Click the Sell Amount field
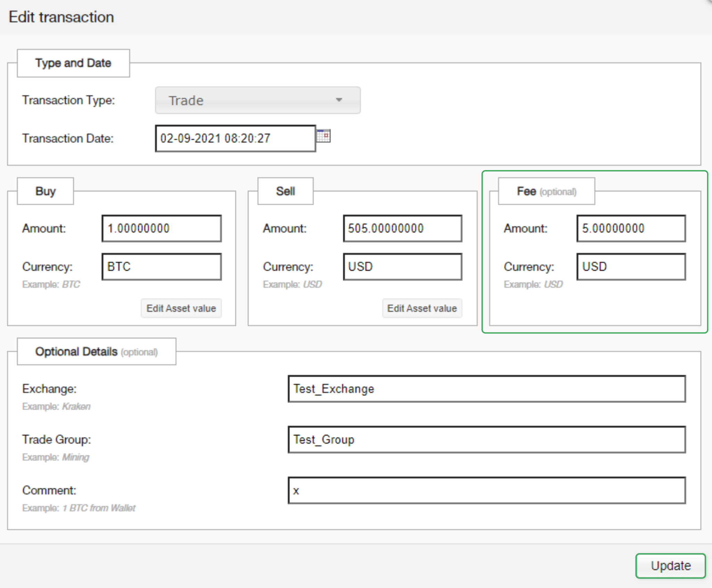 [x=402, y=228]
